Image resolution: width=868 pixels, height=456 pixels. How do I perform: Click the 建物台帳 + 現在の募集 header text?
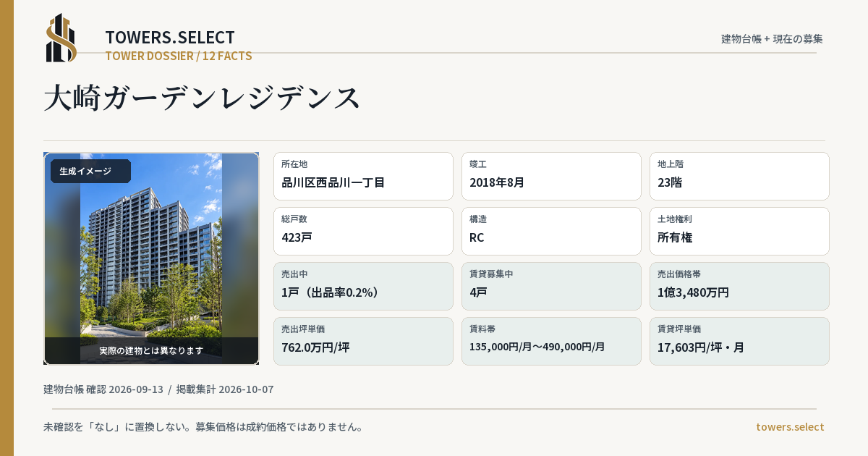tap(772, 39)
